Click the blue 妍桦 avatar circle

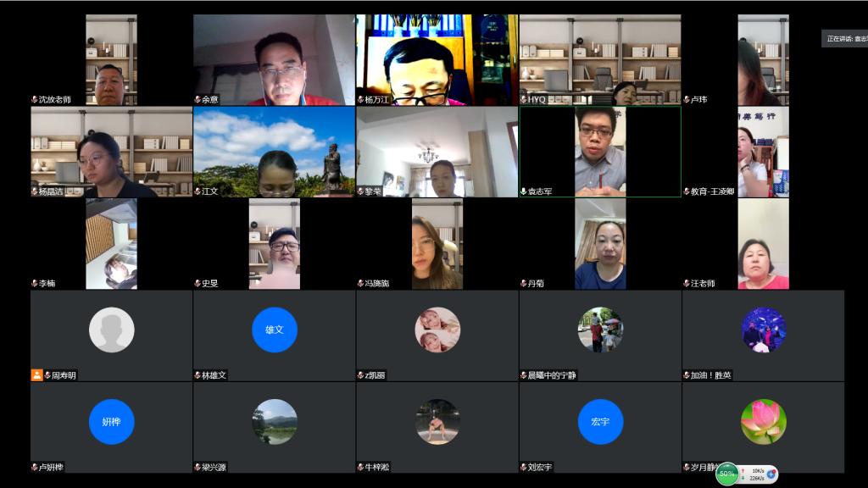[x=111, y=421]
